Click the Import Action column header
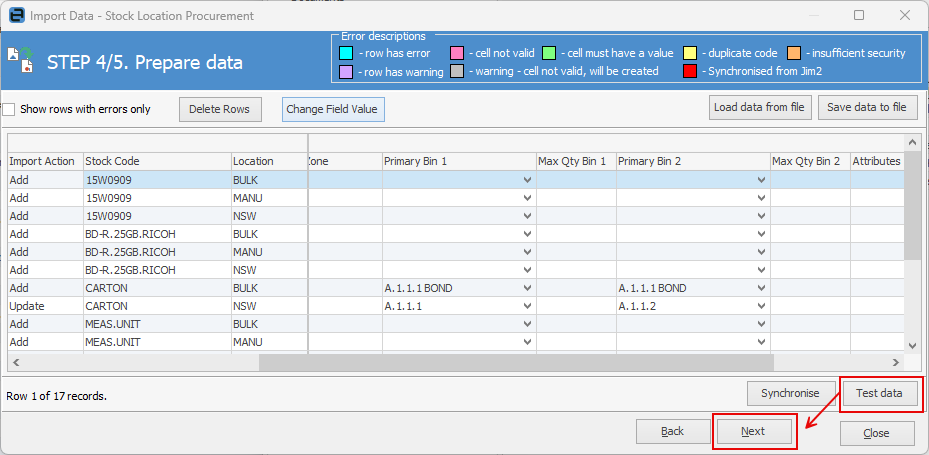Screen dimensions: 929x455 click(45, 162)
